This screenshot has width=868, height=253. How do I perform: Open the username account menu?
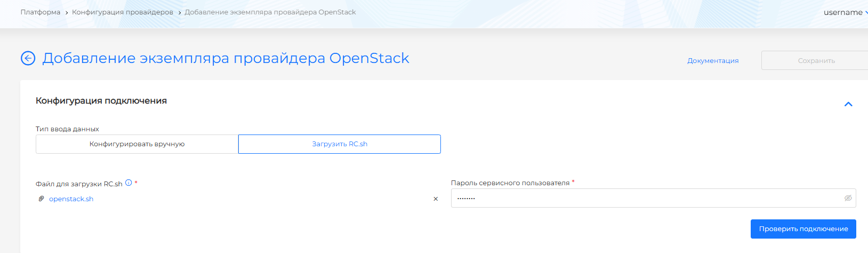coord(845,12)
